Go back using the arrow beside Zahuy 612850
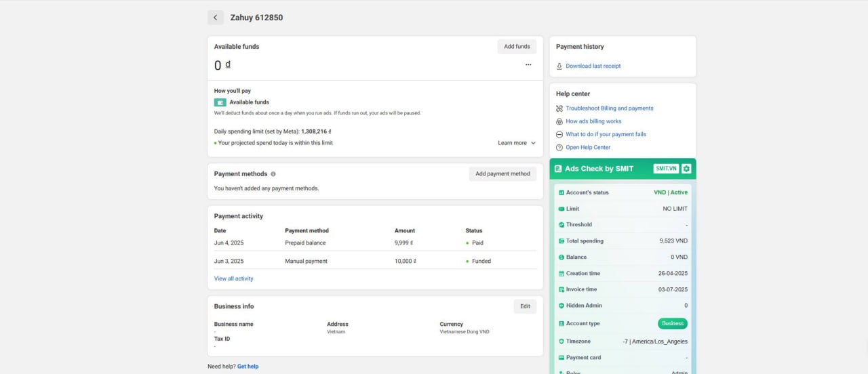Viewport: 868px width, 374px height. click(216, 18)
